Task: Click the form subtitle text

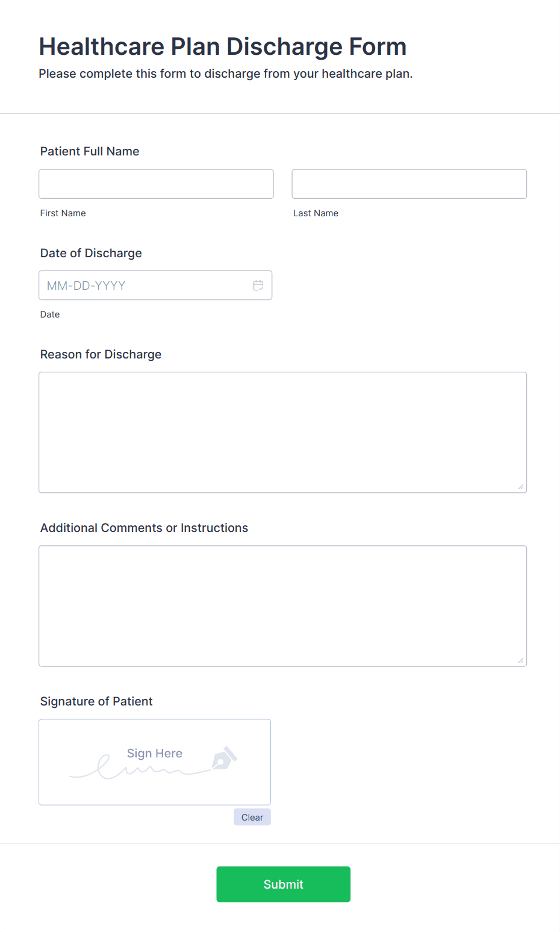Action: pos(226,73)
